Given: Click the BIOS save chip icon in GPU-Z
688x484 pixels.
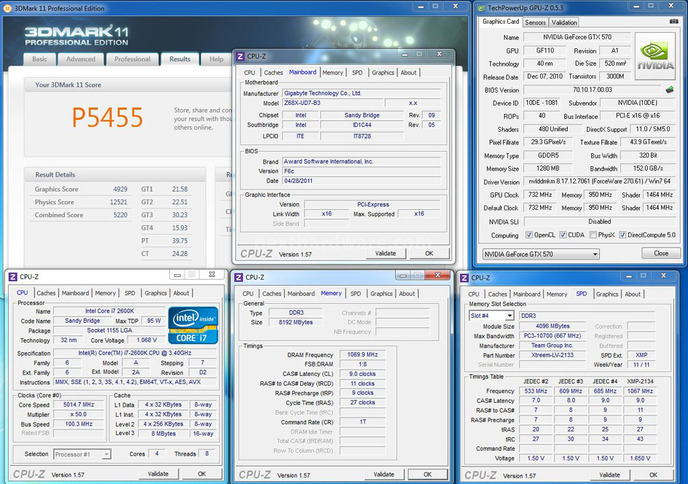Looking at the screenshot, I should click(x=670, y=90).
